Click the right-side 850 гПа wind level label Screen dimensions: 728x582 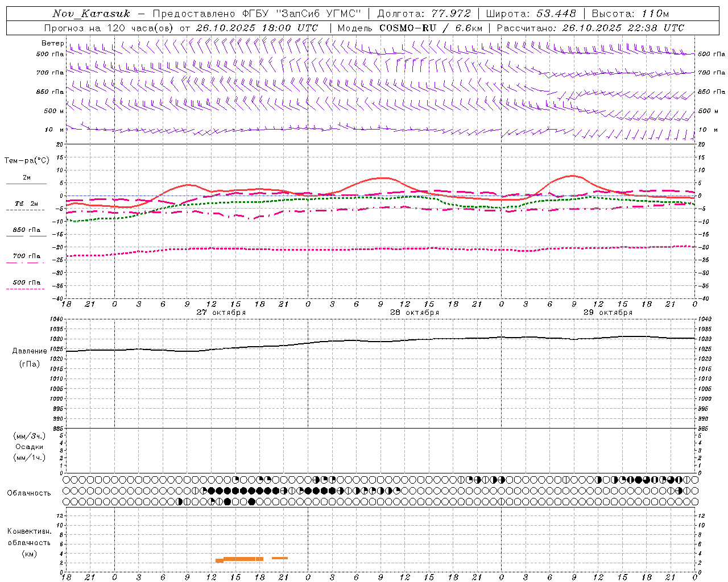coord(712,92)
